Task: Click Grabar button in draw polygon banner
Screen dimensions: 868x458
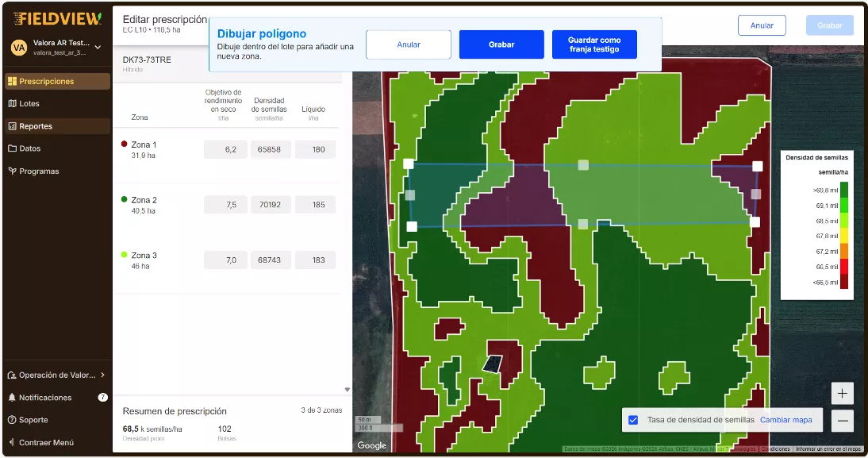Action: 501,44
